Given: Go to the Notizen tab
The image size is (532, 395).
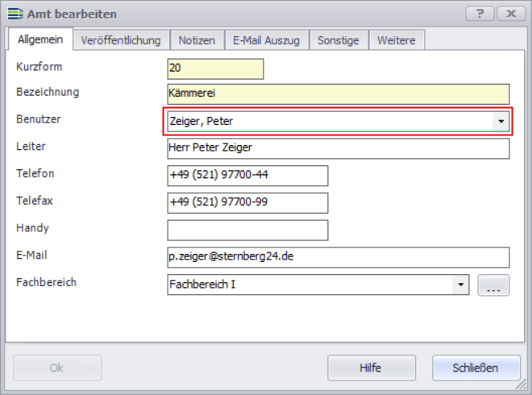Looking at the screenshot, I should pos(197,40).
